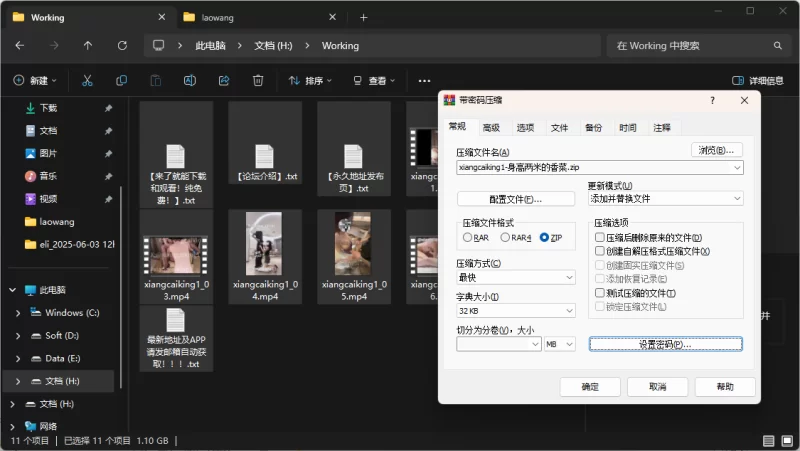Select the RAR archive format radio button
Viewport: 800px width, 451px height.
(x=468, y=238)
